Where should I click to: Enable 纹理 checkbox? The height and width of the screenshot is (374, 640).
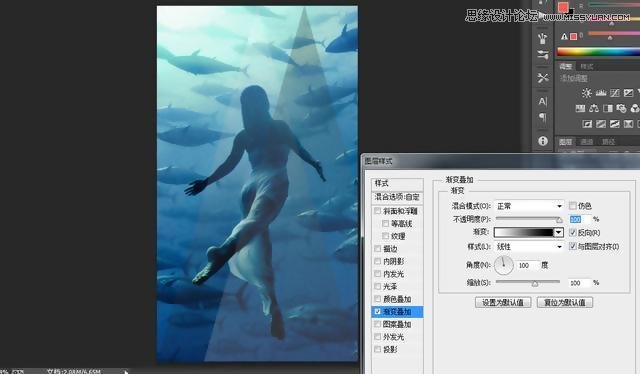pyautogui.click(x=386, y=236)
